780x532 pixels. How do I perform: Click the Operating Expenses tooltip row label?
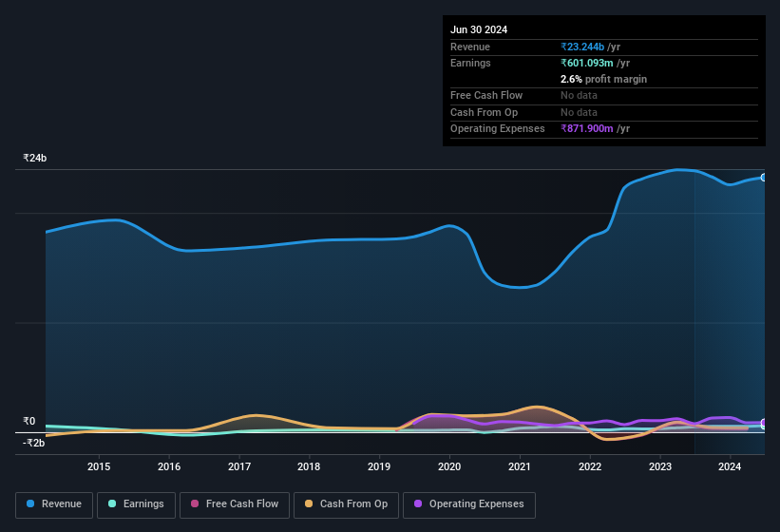(498, 129)
